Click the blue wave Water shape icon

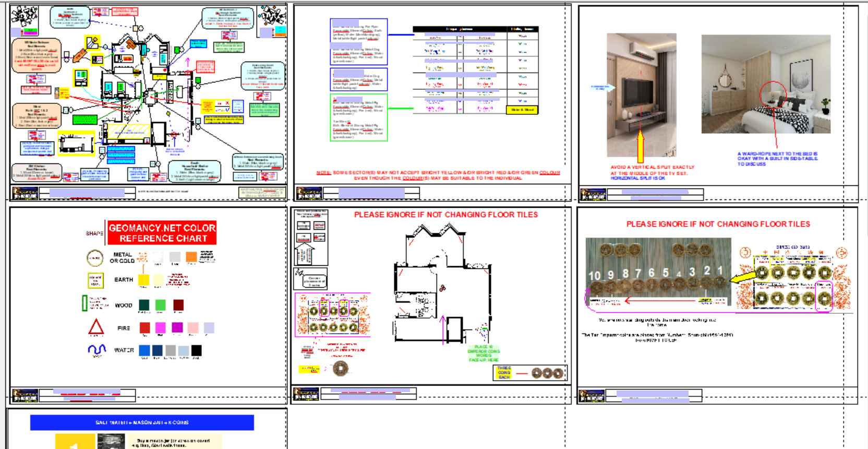(97, 349)
